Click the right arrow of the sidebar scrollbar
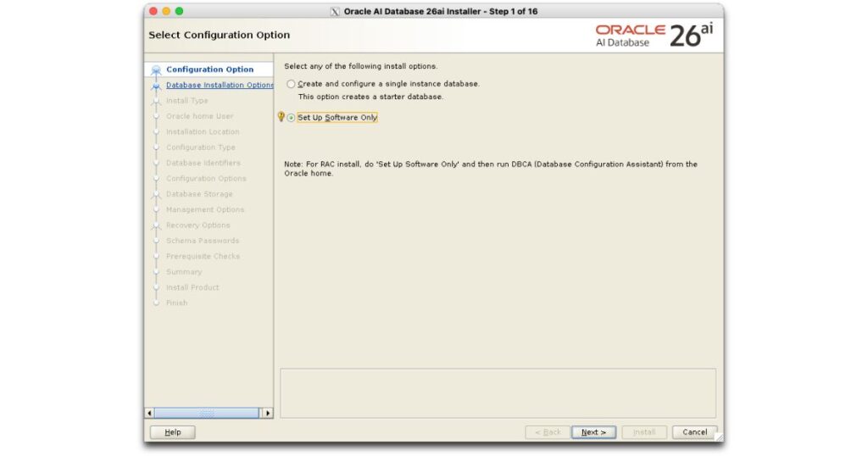The height and width of the screenshot is (456, 868). [x=268, y=413]
